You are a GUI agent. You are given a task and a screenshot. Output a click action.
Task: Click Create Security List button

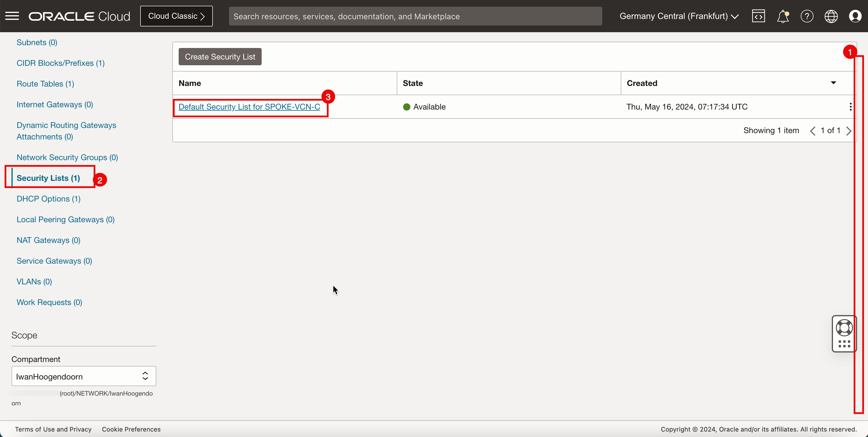(x=220, y=56)
